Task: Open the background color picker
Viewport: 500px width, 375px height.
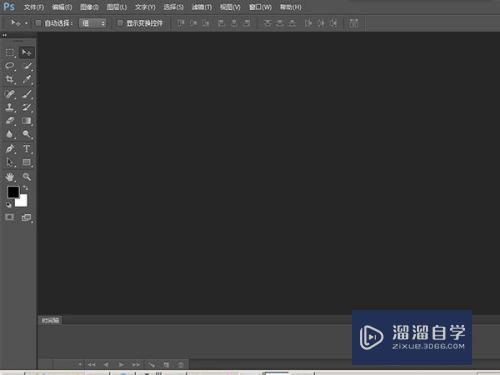Action: (22, 202)
